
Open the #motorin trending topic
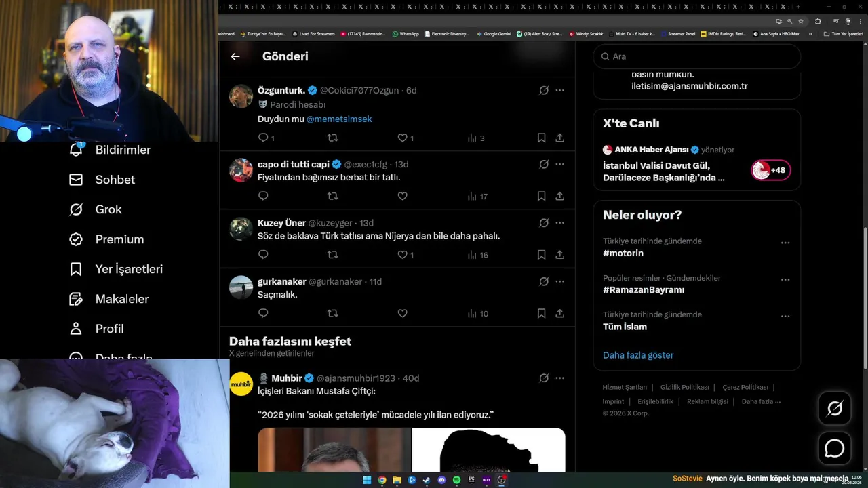[623, 253]
